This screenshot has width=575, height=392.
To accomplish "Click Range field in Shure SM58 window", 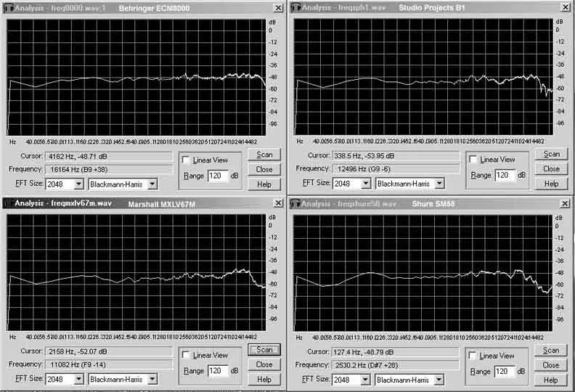I will point(505,372).
